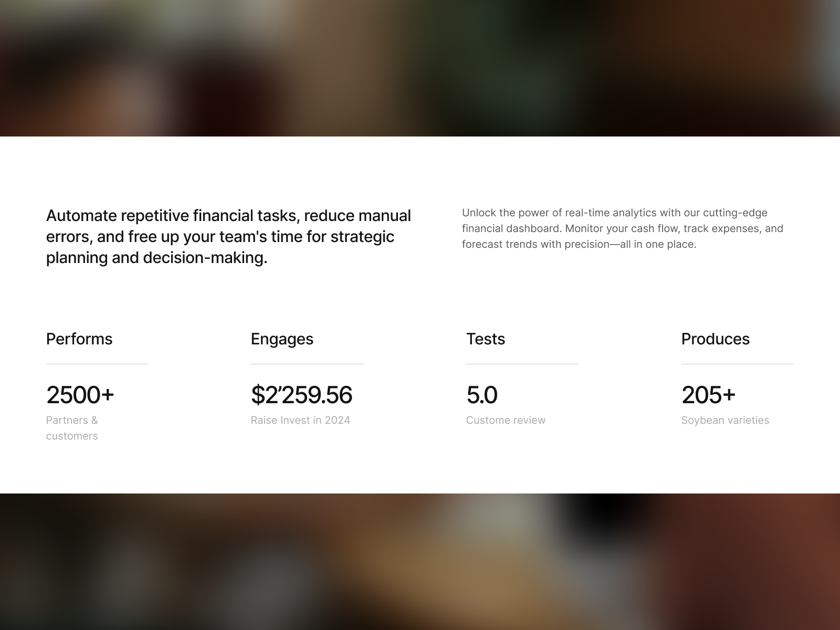
Task: Click the divider line under Performs
Action: [97, 364]
